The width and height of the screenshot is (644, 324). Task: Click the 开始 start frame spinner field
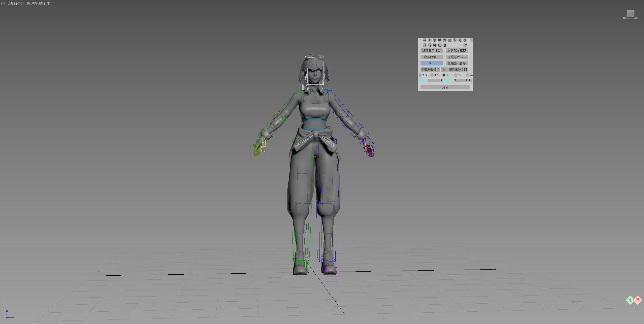(434, 80)
